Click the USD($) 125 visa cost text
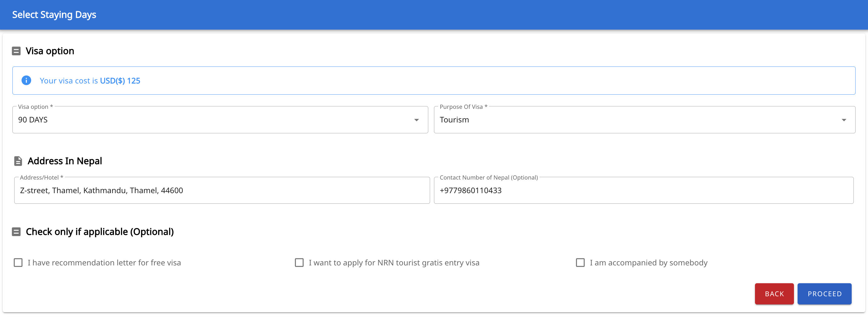 point(120,81)
